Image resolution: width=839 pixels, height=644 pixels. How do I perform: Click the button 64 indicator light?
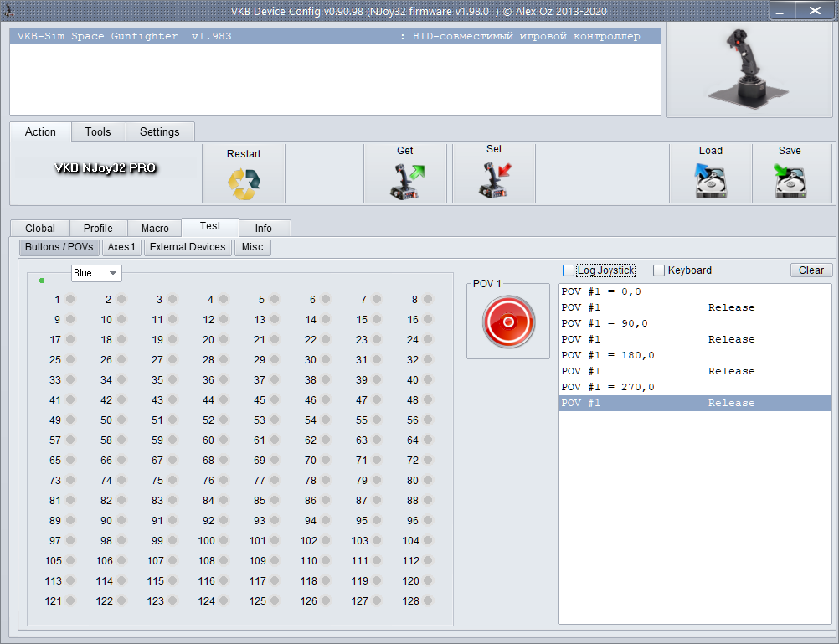(428, 440)
